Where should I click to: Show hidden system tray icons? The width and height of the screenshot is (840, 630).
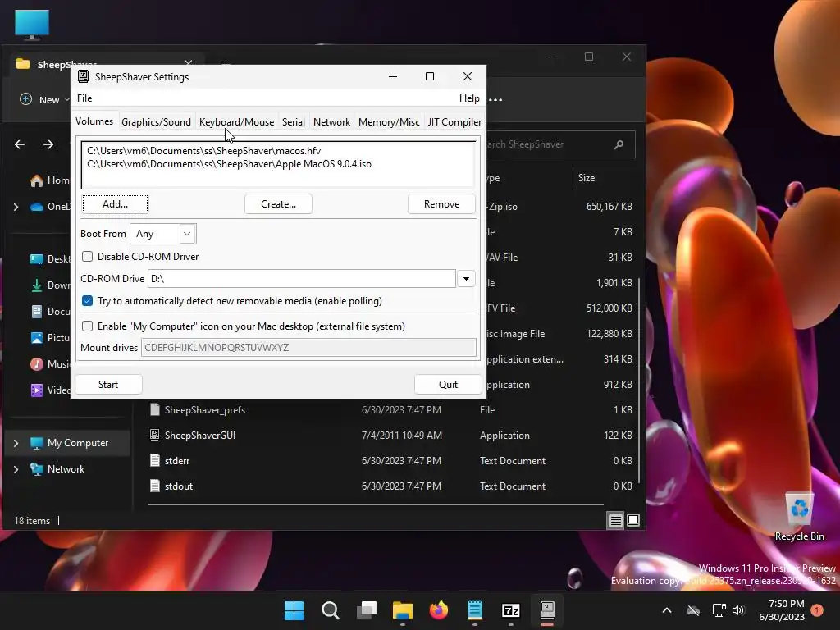click(666, 610)
